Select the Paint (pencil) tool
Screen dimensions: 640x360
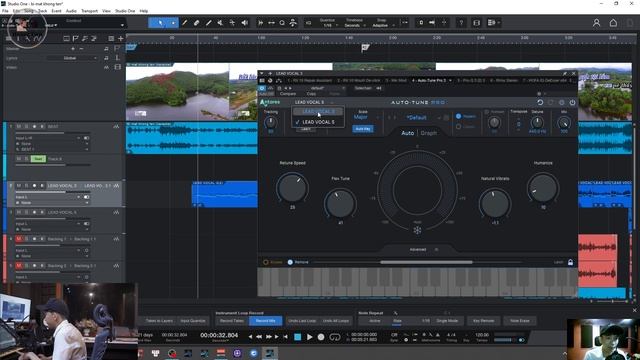184,23
